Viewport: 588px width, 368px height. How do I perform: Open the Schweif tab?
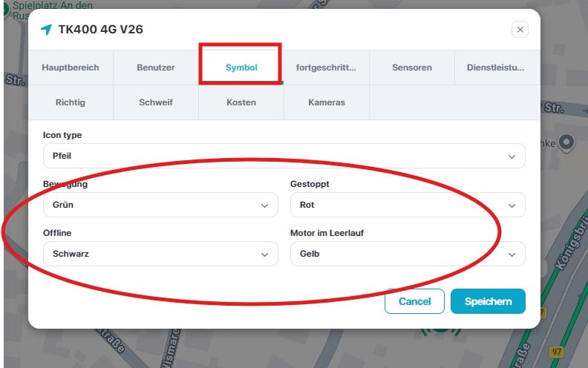click(x=156, y=102)
